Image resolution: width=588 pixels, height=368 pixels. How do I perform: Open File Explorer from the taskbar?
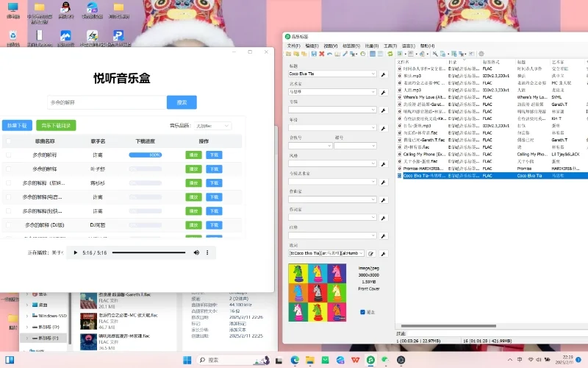point(309,360)
